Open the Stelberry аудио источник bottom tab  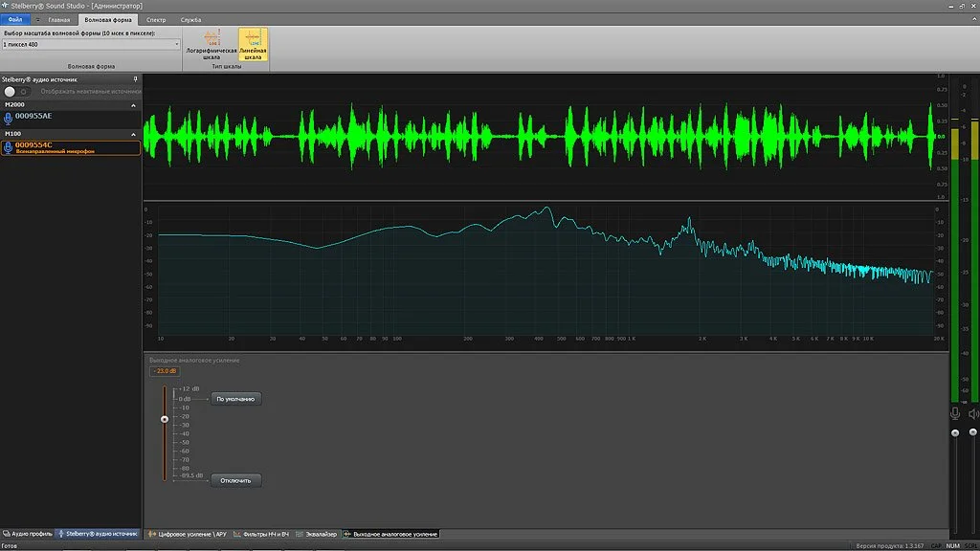point(98,534)
